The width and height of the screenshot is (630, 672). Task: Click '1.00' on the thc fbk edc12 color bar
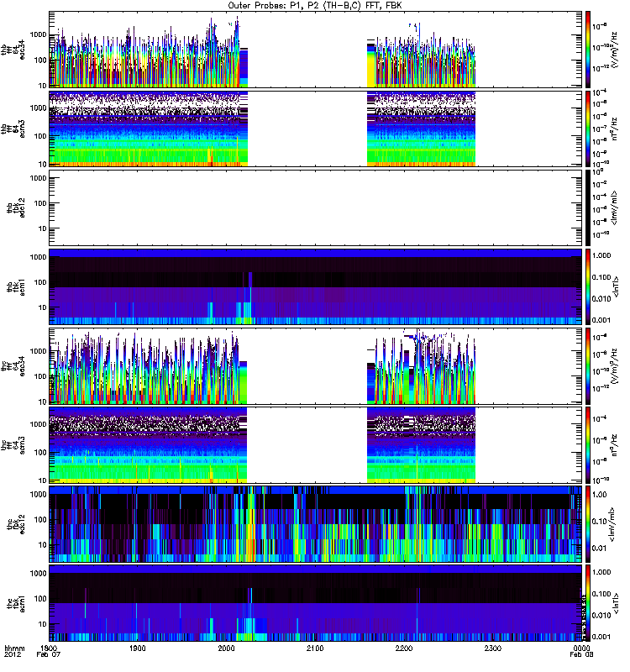(x=600, y=495)
